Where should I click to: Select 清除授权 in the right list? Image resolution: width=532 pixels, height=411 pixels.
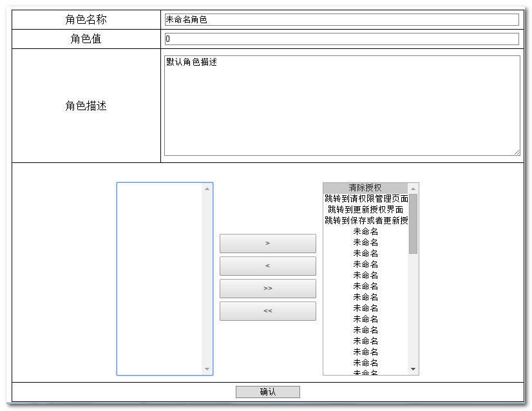[365, 188]
